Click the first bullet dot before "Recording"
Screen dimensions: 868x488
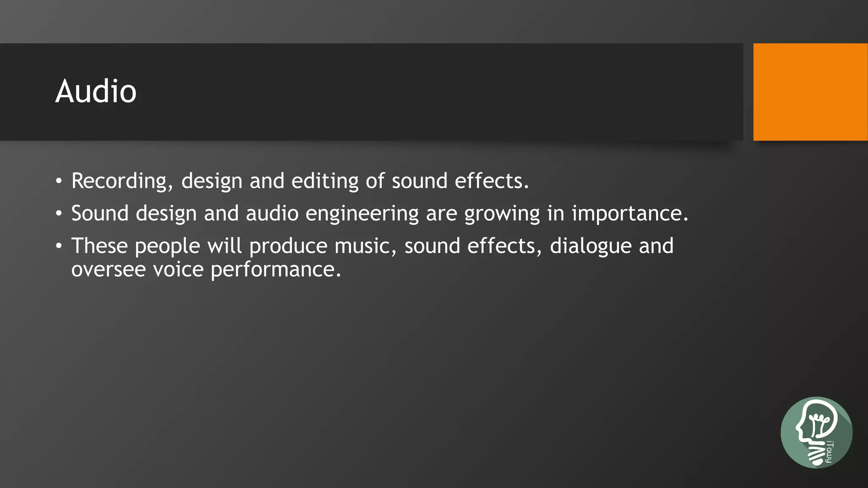pos(59,182)
